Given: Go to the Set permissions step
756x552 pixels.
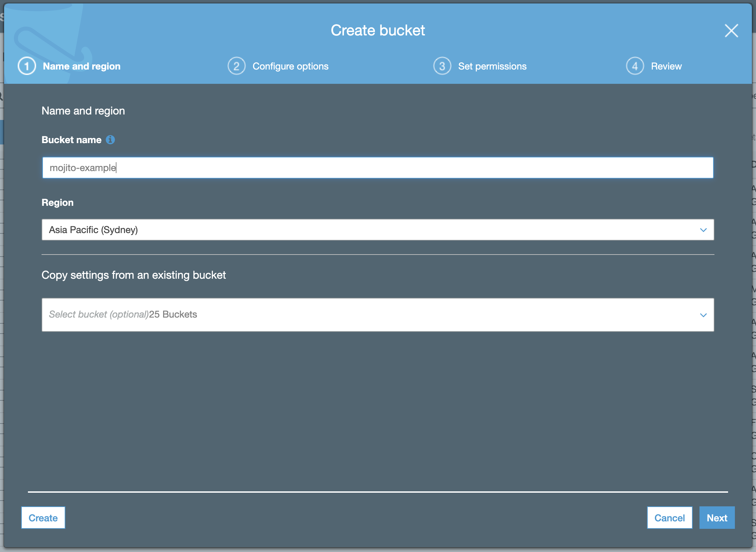Looking at the screenshot, I should [492, 66].
